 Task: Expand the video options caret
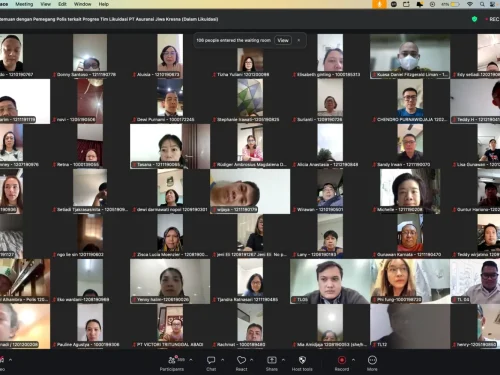coord(10,360)
